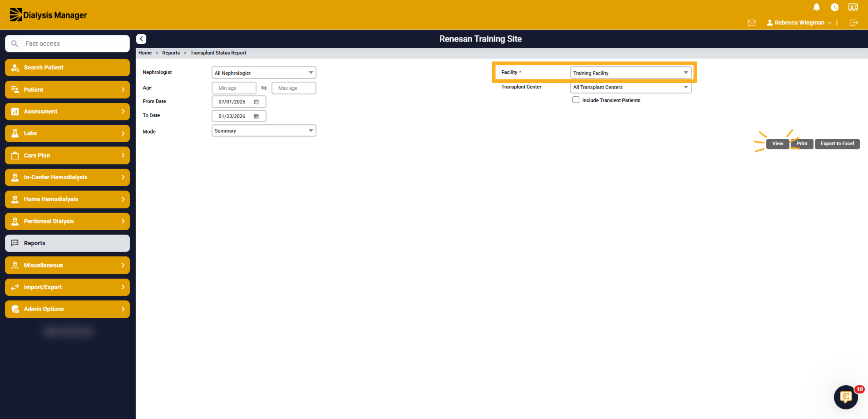Go to Reports breadcrumb link
The height and width of the screenshot is (419, 868).
pyautogui.click(x=171, y=53)
